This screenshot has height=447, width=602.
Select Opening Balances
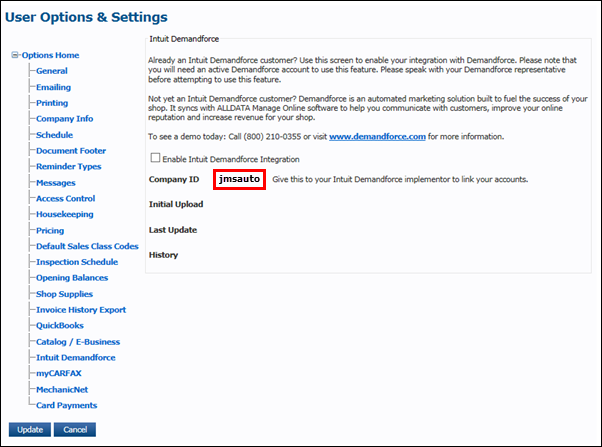(72, 278)
